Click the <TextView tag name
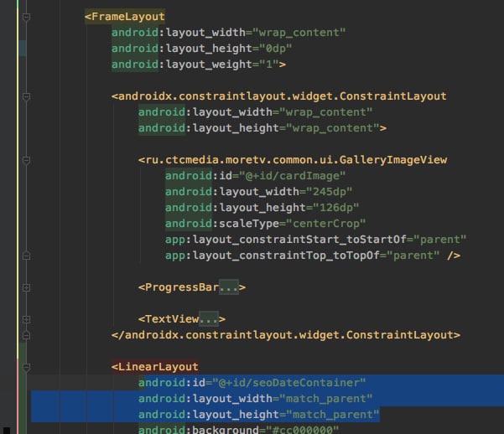 click(x=169, y=319)
